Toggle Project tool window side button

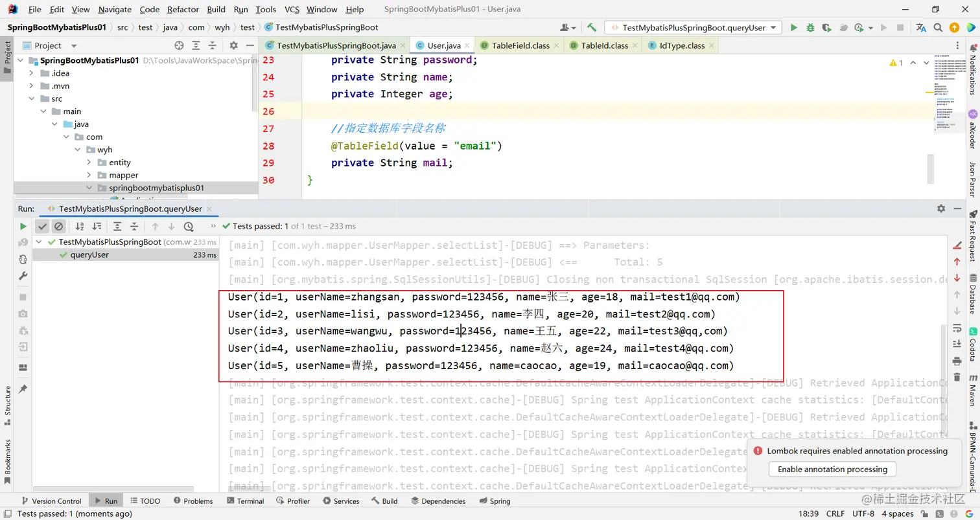(7, 58)
